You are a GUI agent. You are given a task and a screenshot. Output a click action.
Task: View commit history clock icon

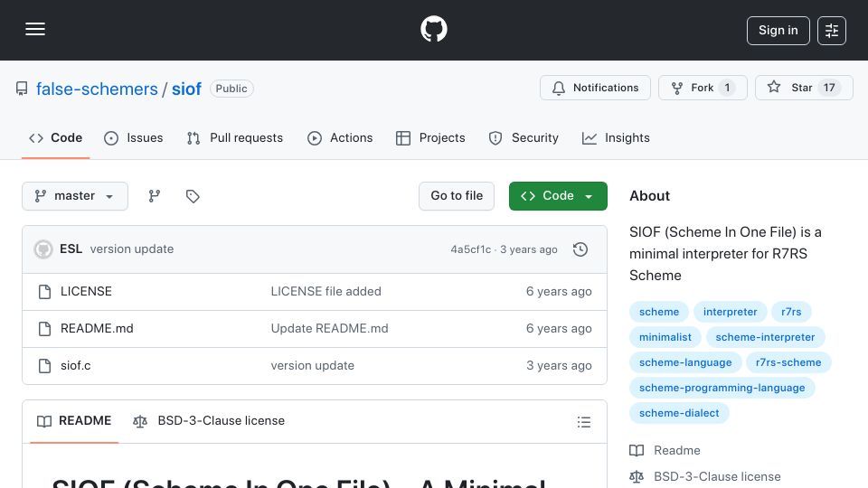coord(580,249)
